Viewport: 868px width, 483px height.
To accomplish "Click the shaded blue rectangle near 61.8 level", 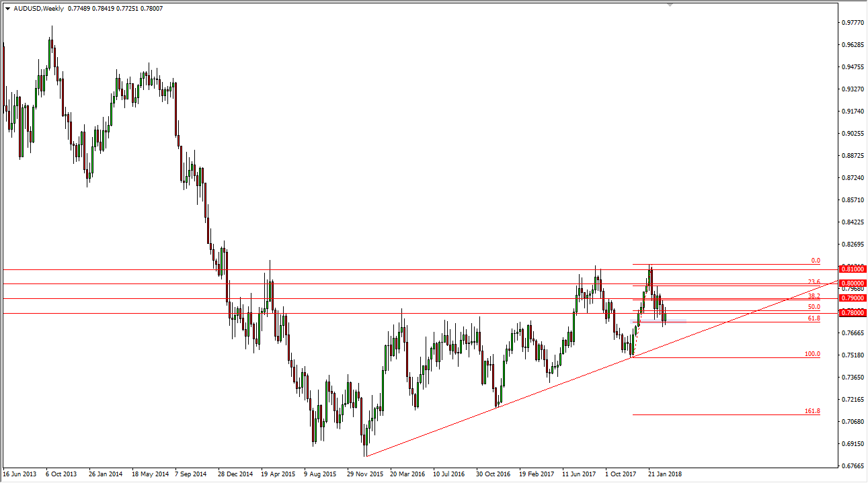I will (x=672, y=321).
